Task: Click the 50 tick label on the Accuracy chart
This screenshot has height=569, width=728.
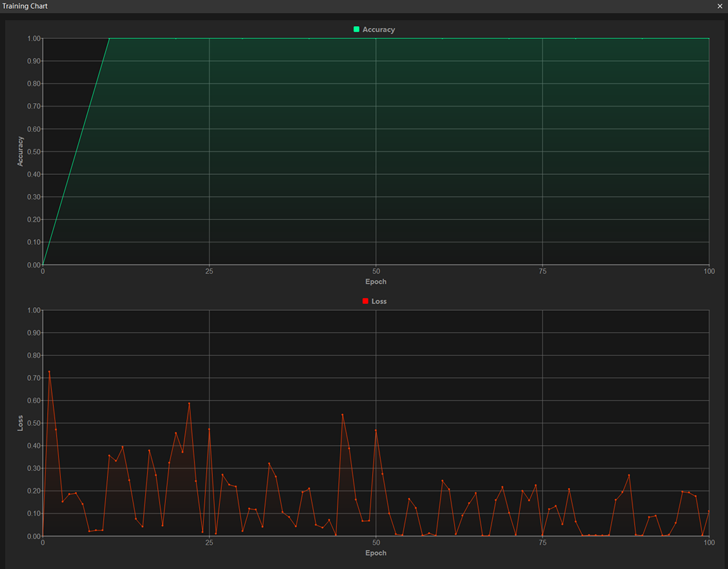Action: tap(376, 271)
